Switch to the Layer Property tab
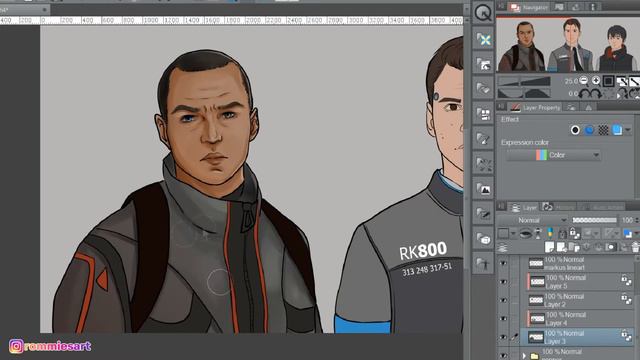640x360 pixels. 535,107
